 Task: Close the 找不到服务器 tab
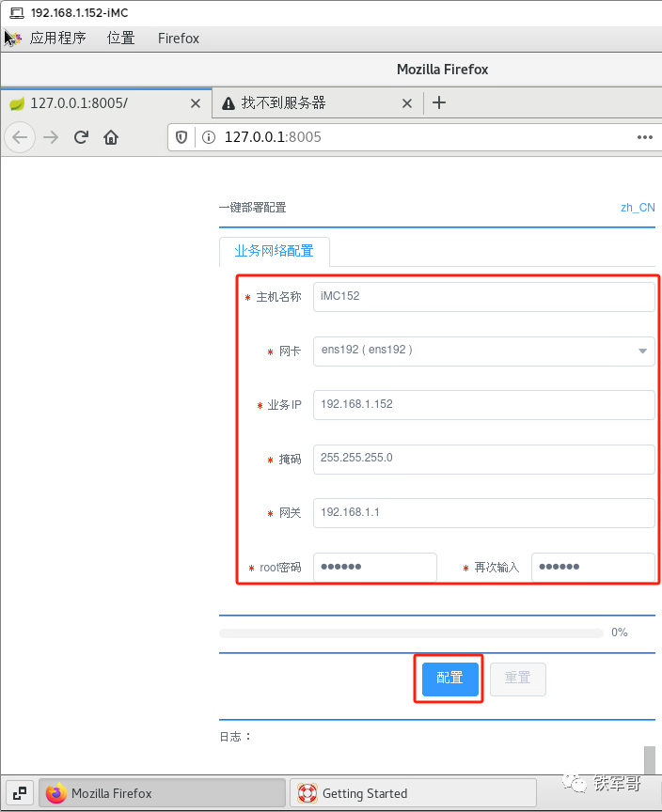[407, 103]
